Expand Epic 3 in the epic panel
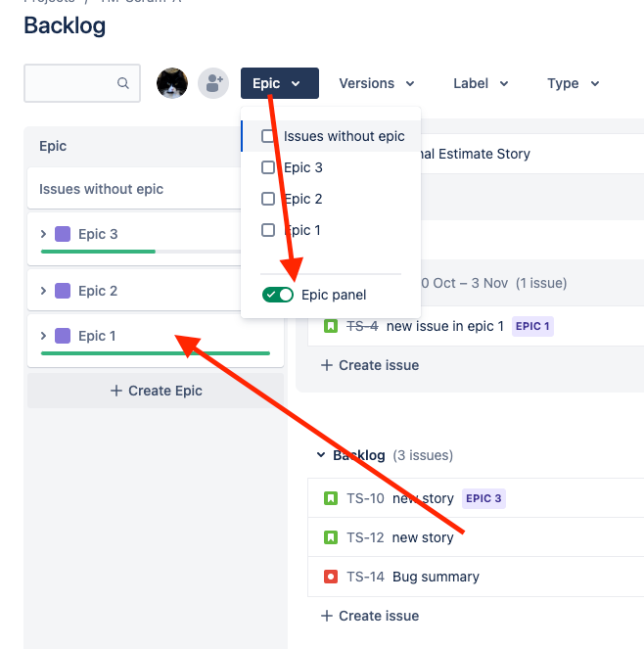 coord(43,234)
